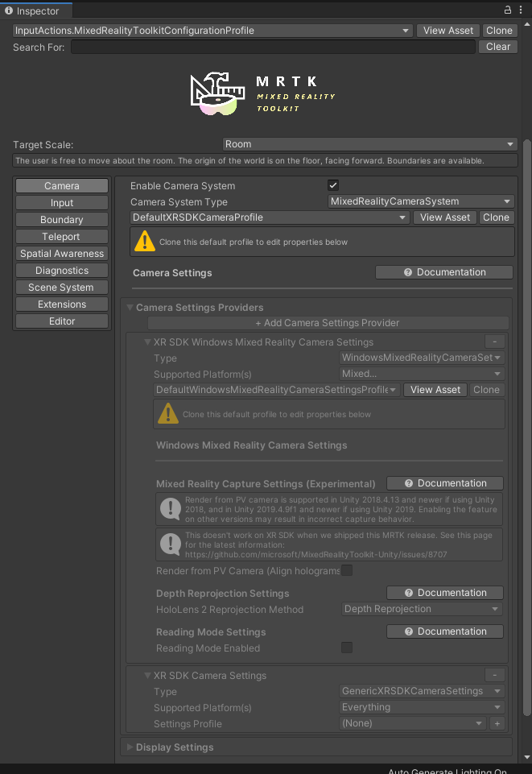Remove XR SDK Camera Settings with the minus icon

(x=496, y=674)
